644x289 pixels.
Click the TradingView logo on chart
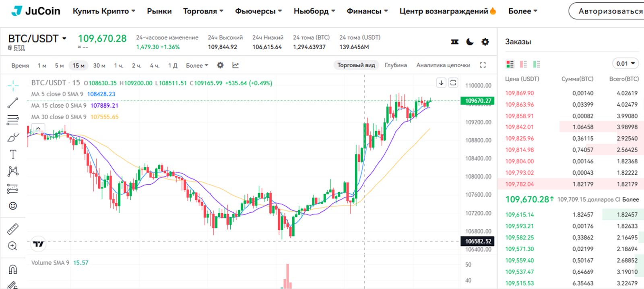[x=39, y=243]
